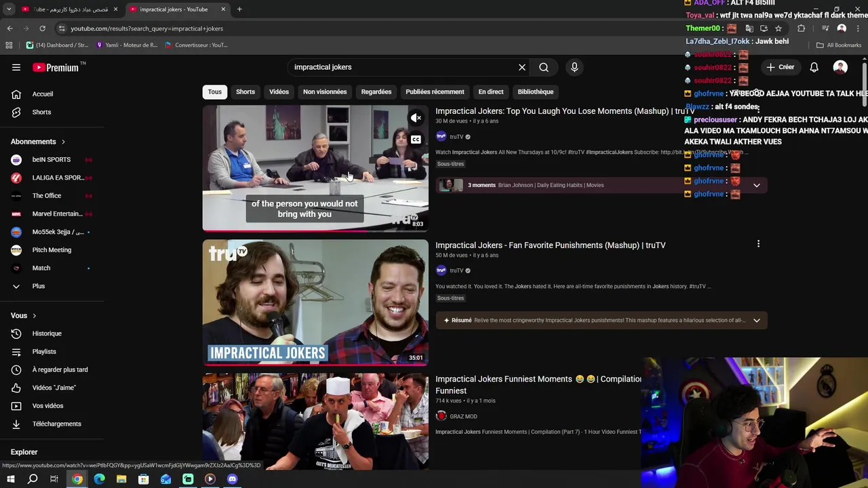Expand the 3 moments chevron
Image resolution: width=868 pixels, height=488 pixels.
point(756,185)
